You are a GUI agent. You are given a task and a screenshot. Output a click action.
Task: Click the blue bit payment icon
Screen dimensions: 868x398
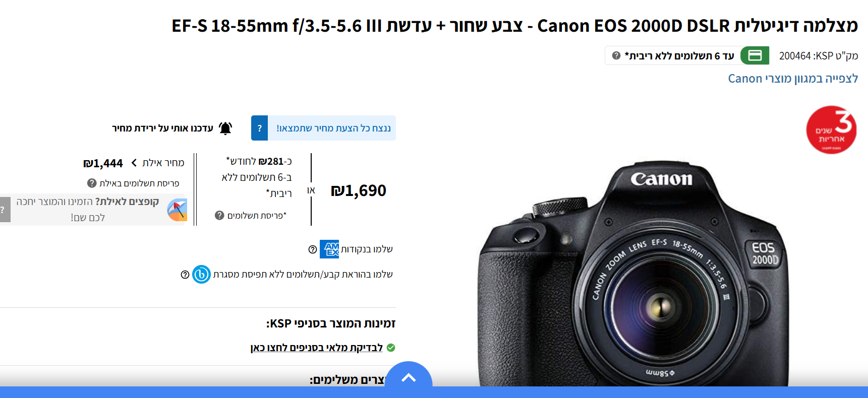201,275
